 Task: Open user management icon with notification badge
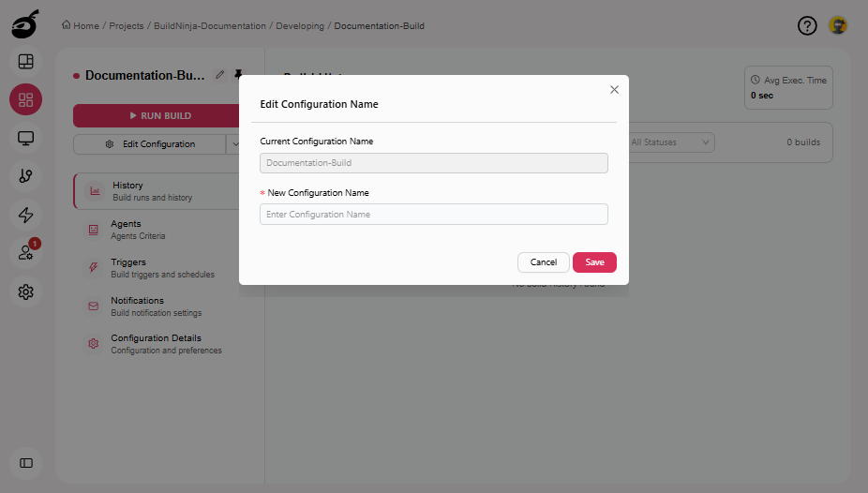[x=26, y=253]
